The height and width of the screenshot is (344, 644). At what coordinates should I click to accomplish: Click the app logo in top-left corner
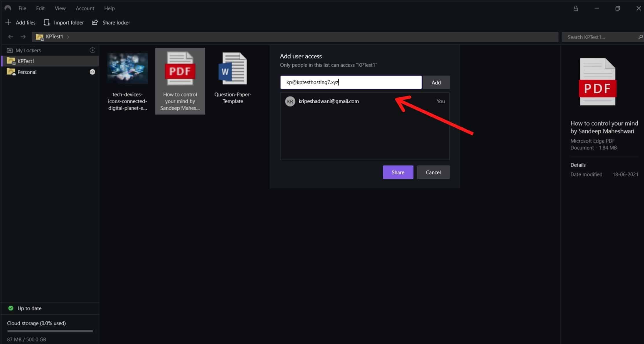[x=8, y=8]
